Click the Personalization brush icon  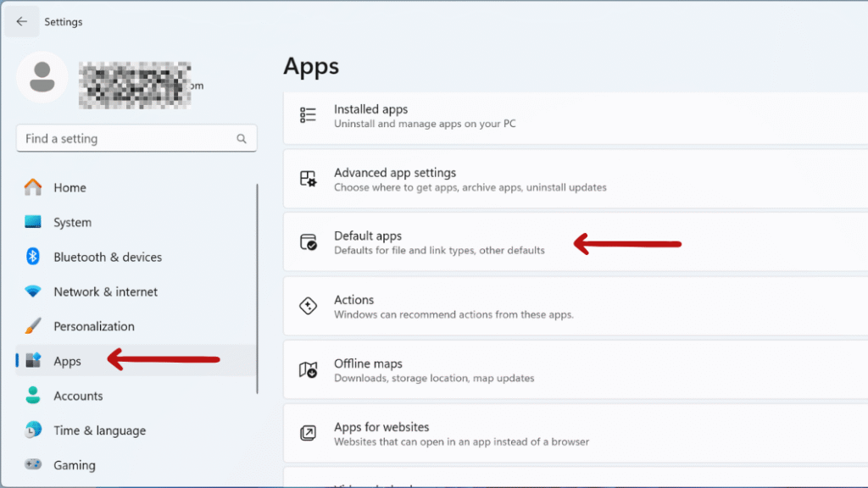33,326
